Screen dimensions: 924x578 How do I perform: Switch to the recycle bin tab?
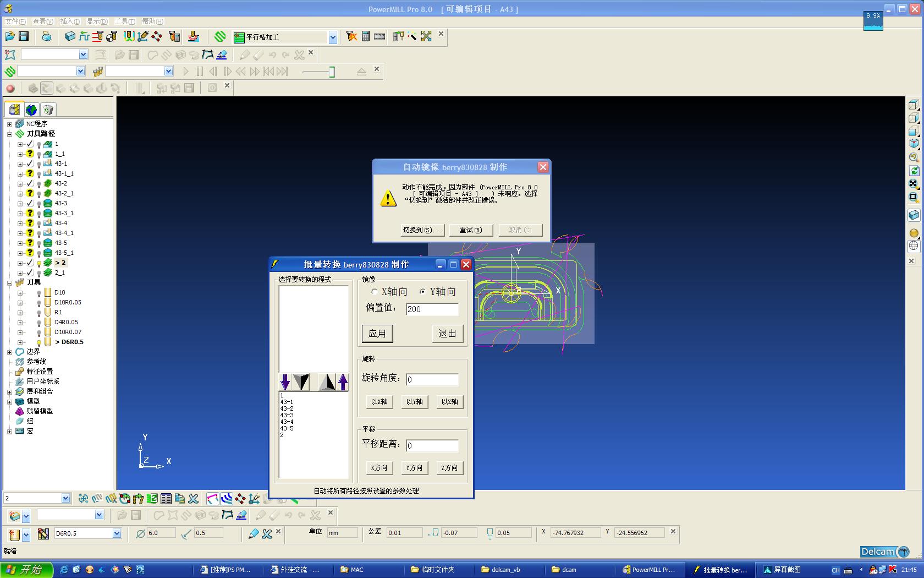[x=48, y=110]
